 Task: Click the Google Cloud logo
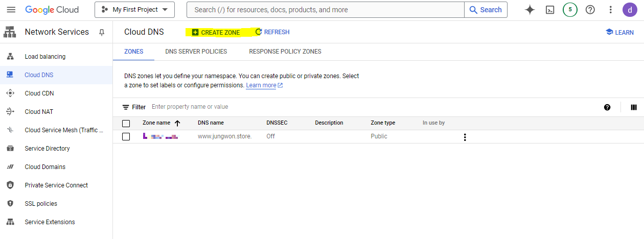(x=52, y=10)
